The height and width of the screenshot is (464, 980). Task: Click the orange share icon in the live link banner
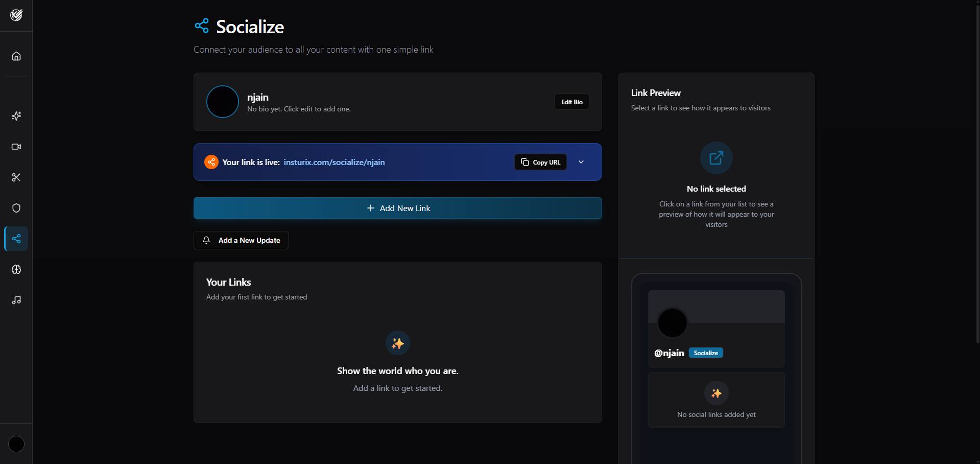point(211,162)
